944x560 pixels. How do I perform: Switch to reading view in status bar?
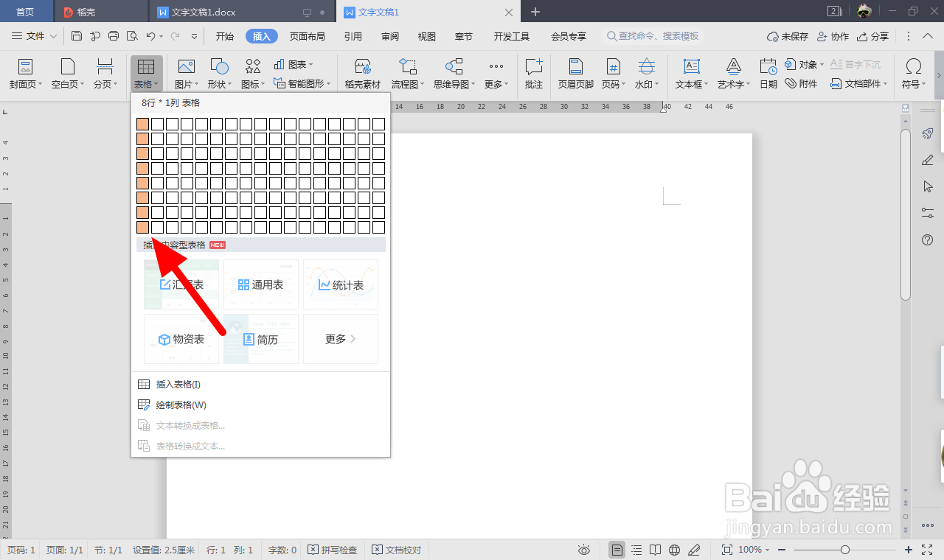(x=656, y=550)
